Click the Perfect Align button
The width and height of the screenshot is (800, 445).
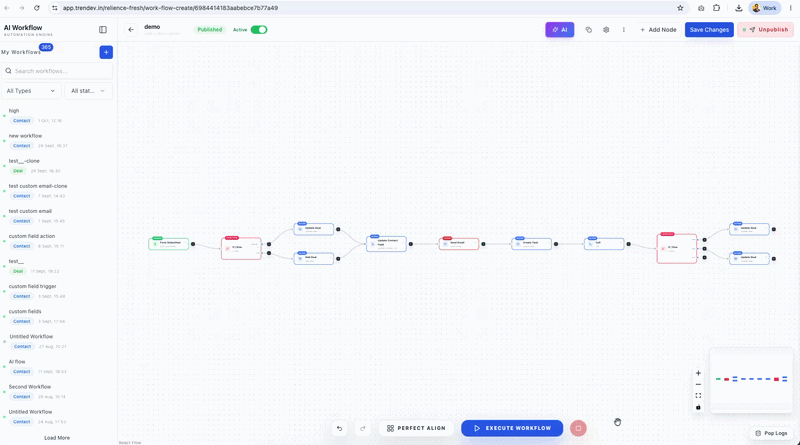(416, 428)
